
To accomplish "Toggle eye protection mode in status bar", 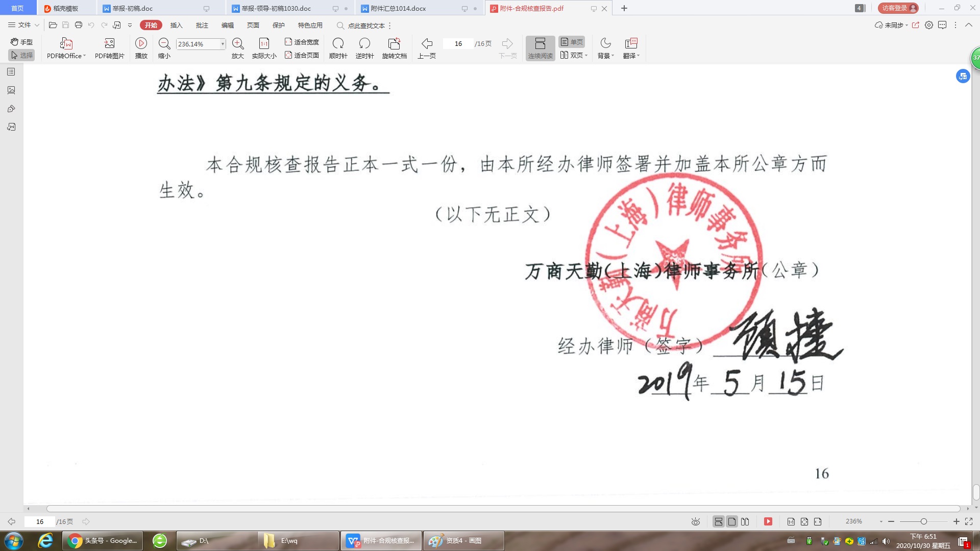I will (695, 521).
